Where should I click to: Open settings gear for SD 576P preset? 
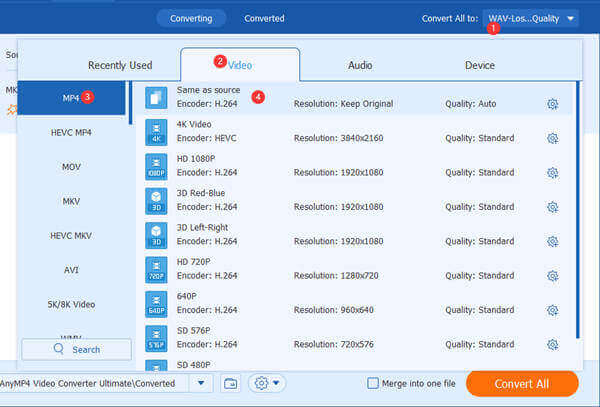point(552,345)
